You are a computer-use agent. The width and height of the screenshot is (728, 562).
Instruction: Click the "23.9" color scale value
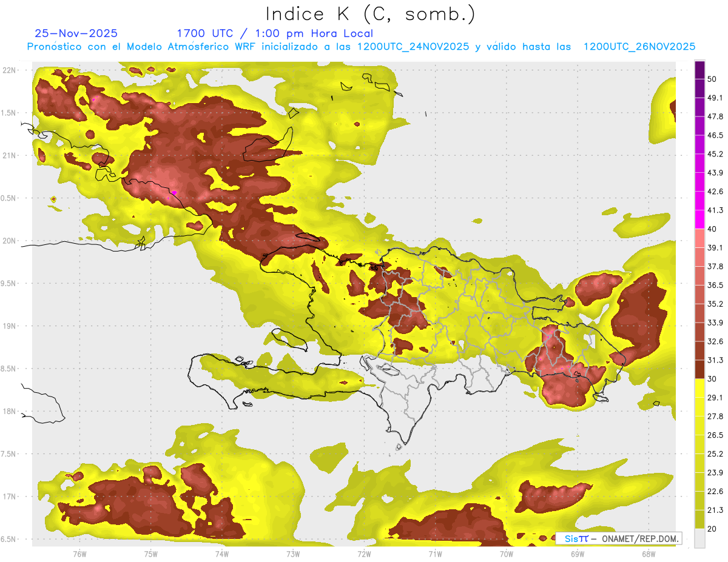(715, 473)
